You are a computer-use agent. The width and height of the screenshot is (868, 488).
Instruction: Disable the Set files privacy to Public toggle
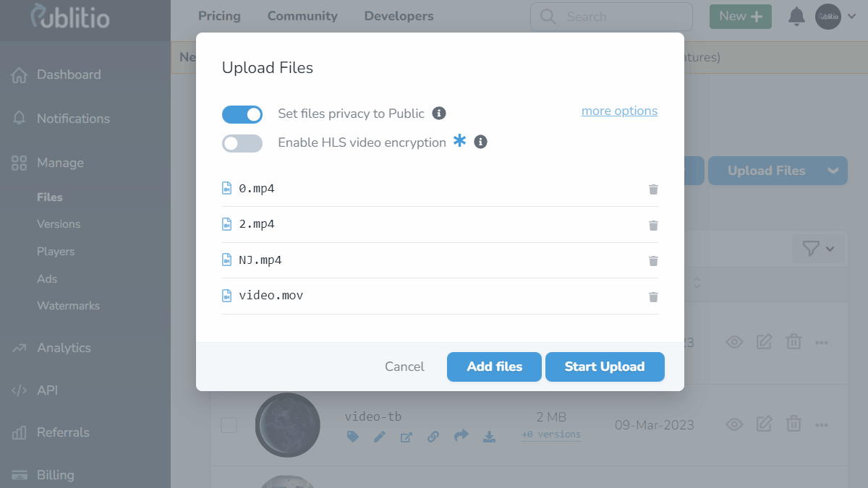tap(242, 114)
